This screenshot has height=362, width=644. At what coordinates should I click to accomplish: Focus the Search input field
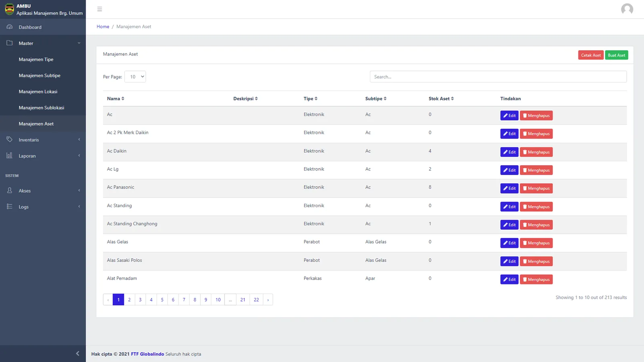(x=498, y=77)
